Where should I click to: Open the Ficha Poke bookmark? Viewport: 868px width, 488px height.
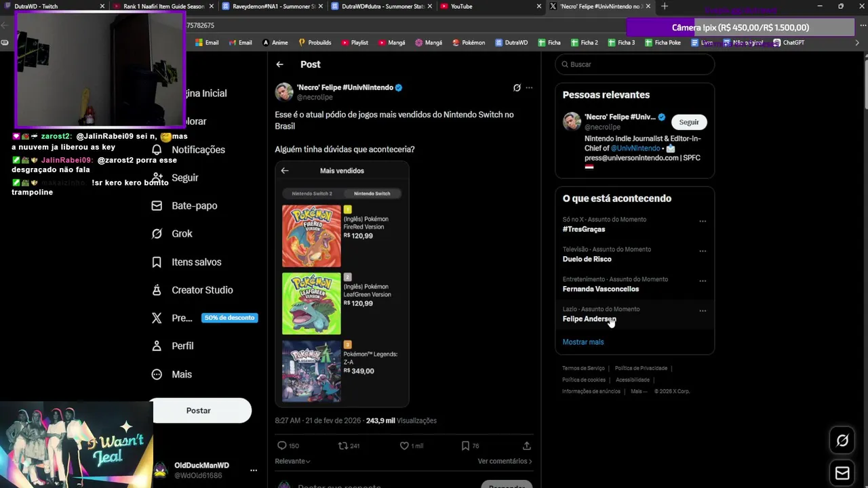pyautogui.click(x=662, y=43)
